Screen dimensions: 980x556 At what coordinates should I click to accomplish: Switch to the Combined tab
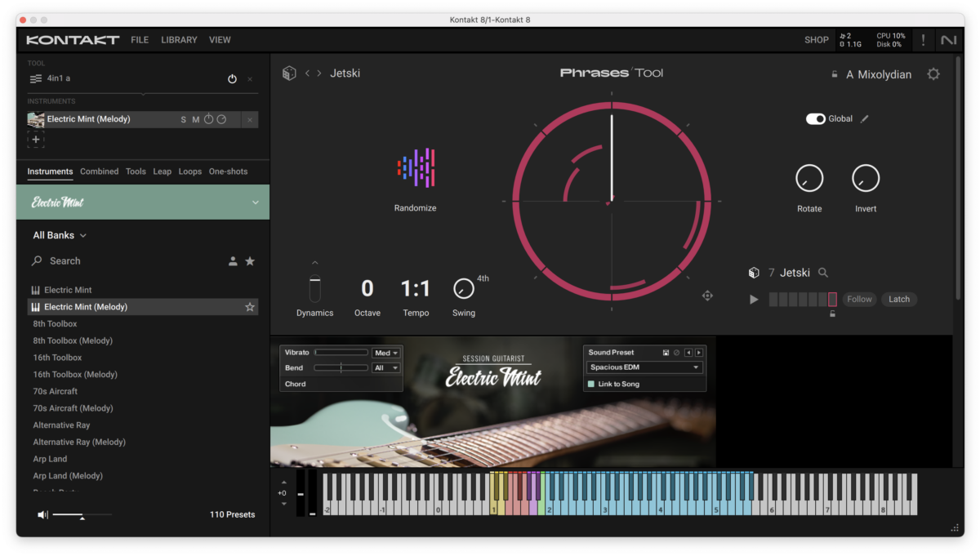pyautogui.click(x=100, y=171)
